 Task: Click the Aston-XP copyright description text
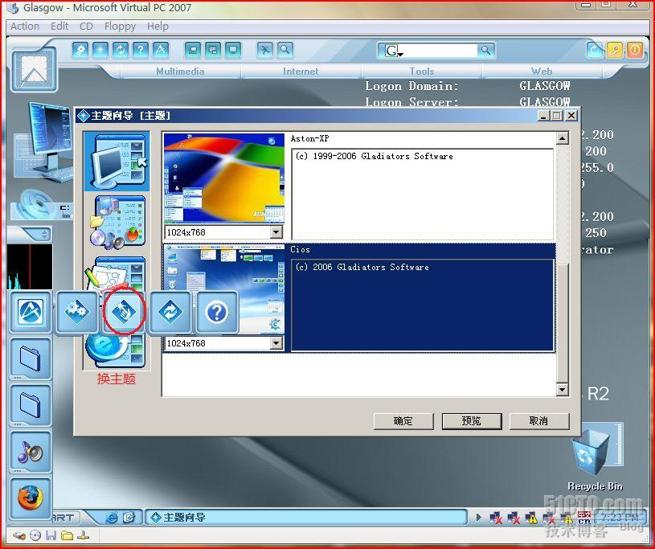coord(374,156)
